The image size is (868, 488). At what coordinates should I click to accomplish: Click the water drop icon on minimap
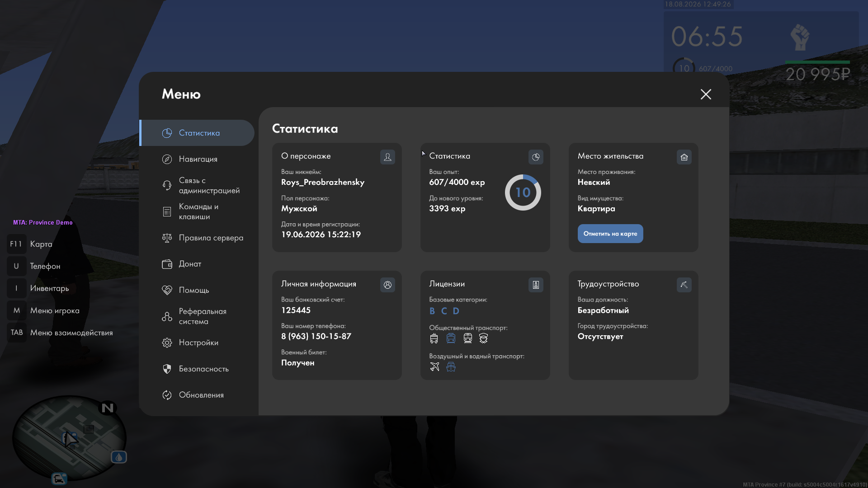coord(119,457)
